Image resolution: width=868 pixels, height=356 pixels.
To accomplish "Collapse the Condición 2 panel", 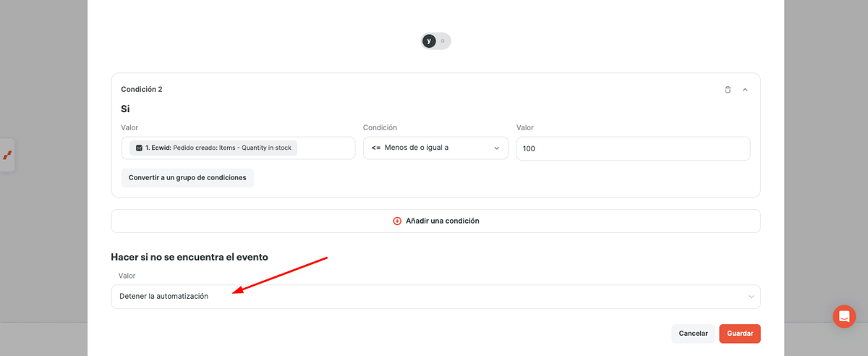I will [745, 90].
